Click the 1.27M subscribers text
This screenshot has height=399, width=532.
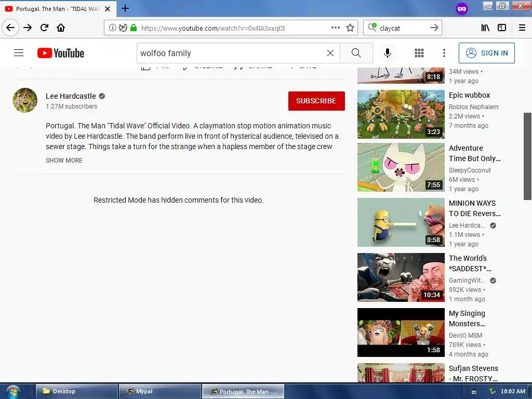click(71, 107)
